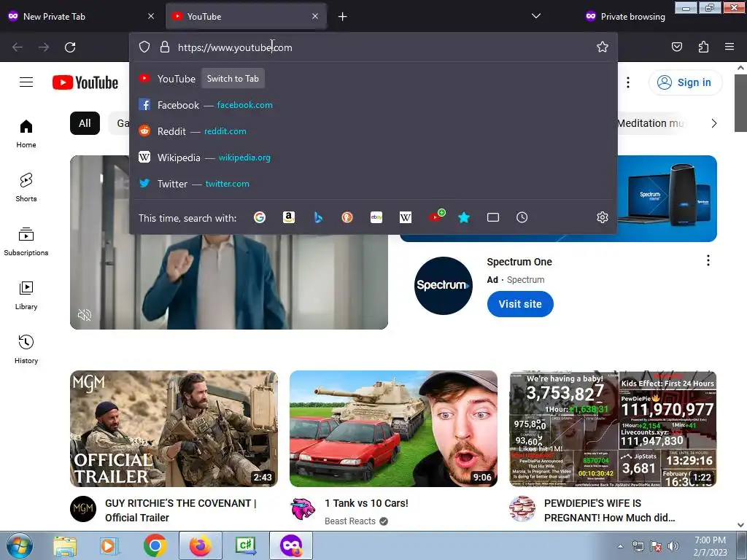Open Library in YouTube sidebar

tap(26, 295)
